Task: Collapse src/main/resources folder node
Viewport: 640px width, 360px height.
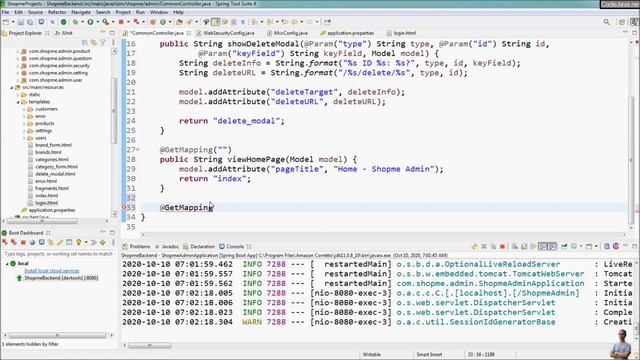Action: coord(11,87)
